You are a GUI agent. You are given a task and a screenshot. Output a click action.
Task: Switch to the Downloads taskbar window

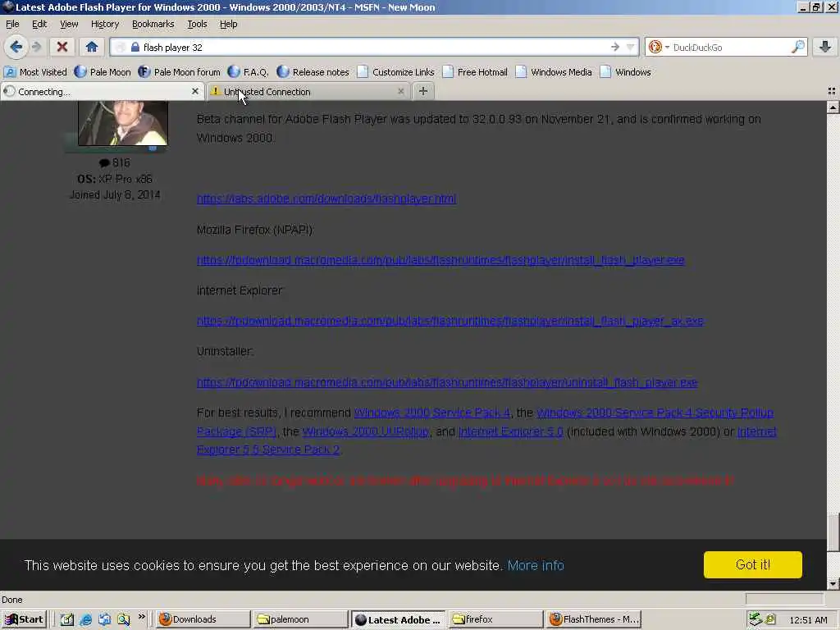pos(202,619)
